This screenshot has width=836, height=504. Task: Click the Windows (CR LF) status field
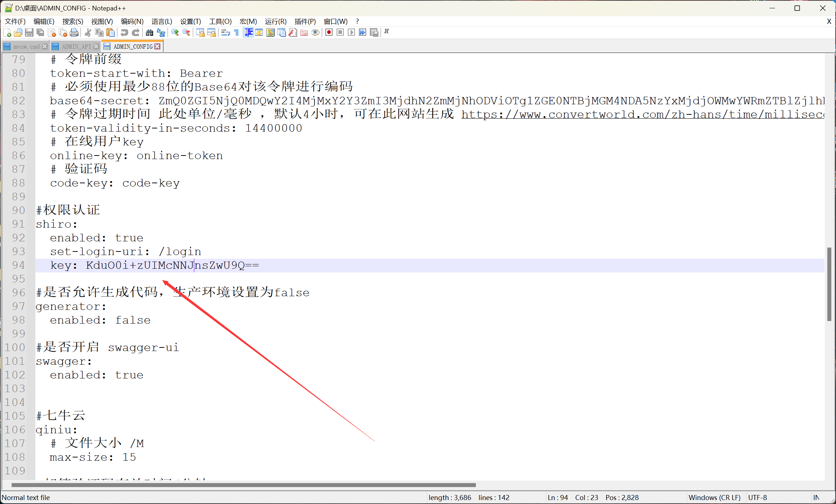coord(714,498)
